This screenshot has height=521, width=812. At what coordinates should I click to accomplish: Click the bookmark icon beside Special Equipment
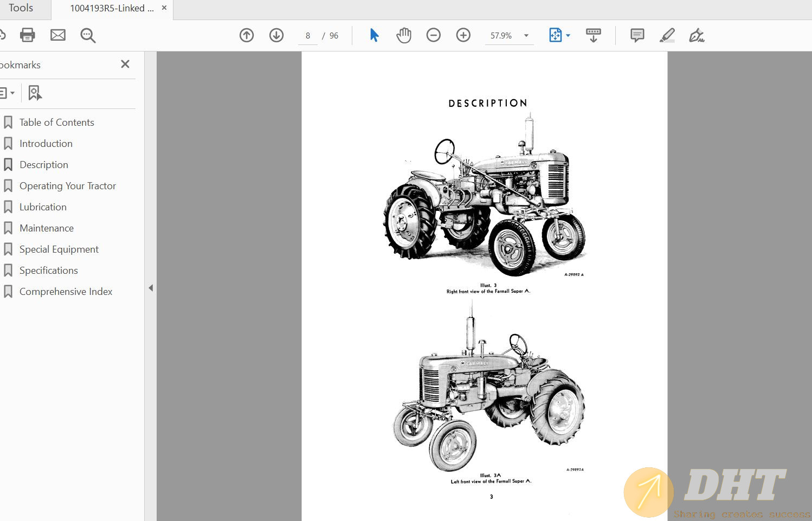pos(8,249)
